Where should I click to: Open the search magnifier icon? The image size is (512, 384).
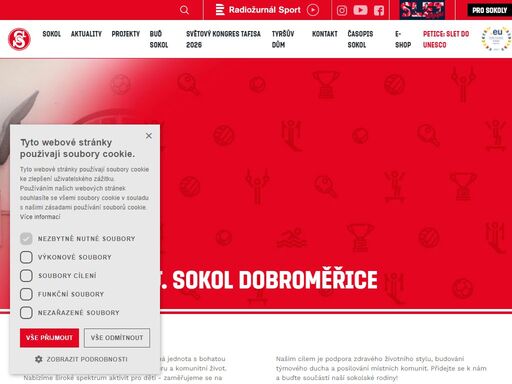point(184,10)
